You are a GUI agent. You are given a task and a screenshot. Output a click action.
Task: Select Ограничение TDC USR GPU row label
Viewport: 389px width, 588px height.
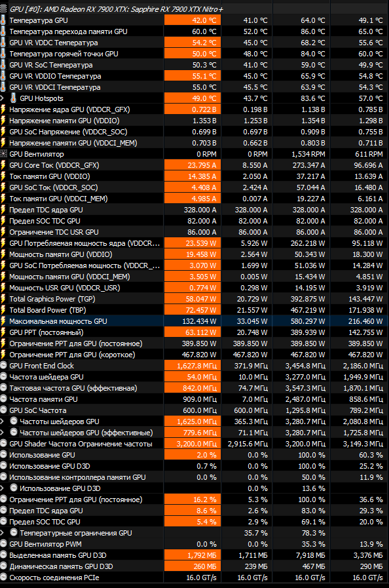[54, 232]
